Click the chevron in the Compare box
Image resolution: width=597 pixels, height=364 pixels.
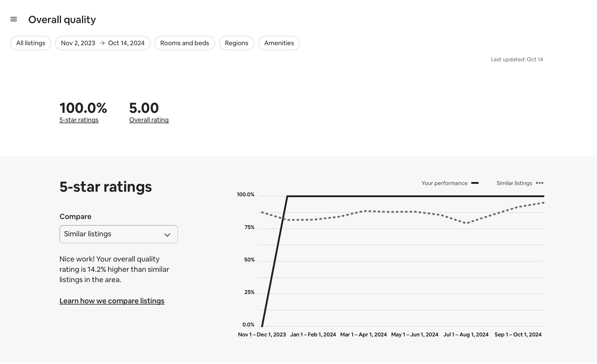(x=167, y=235)
